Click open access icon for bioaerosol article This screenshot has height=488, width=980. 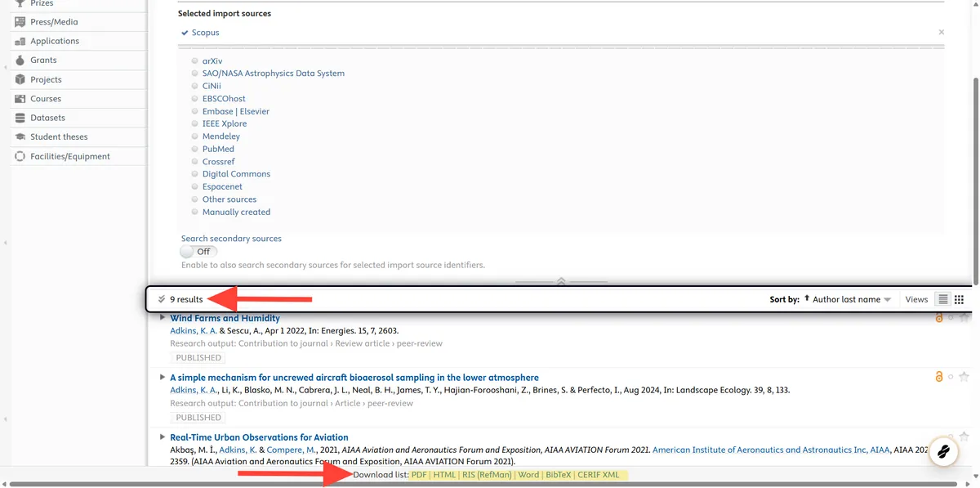tap(939, 377)
